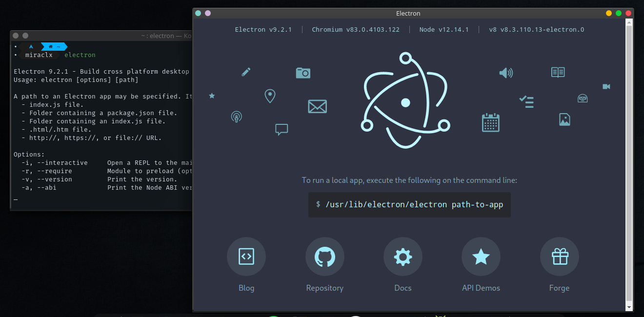644x317 pixels.
Task: Click the home directory prompt segment in terminal
Action: pyautogui.click(x=54, y=47)
